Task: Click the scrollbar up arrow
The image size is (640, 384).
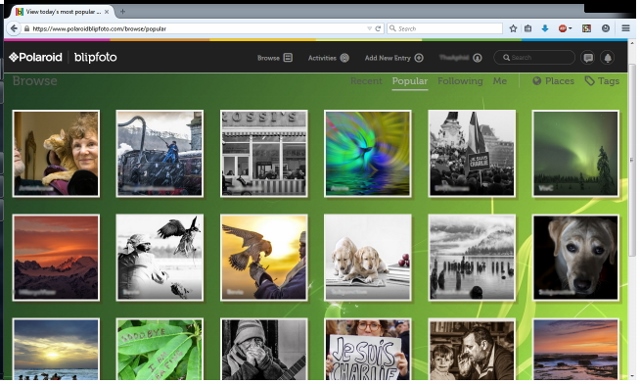Action: click(631, 43)
